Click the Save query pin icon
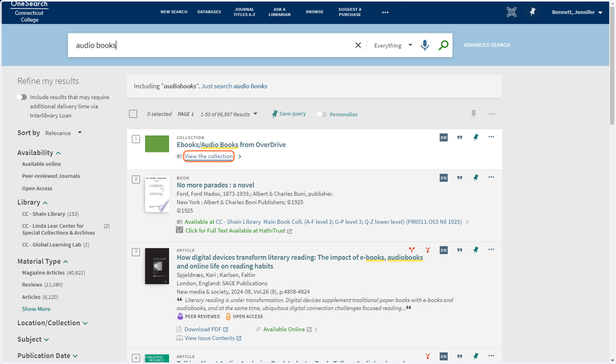 click(275, 114)
